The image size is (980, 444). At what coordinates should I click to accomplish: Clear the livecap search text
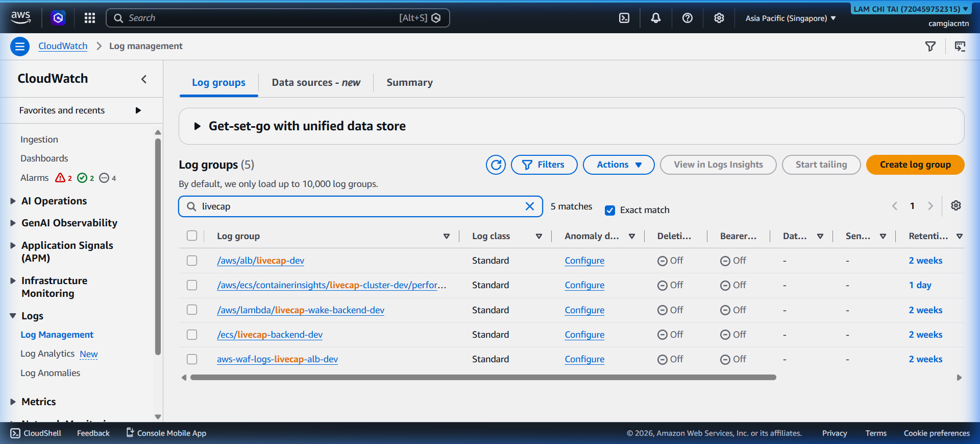tap(530, 206)
